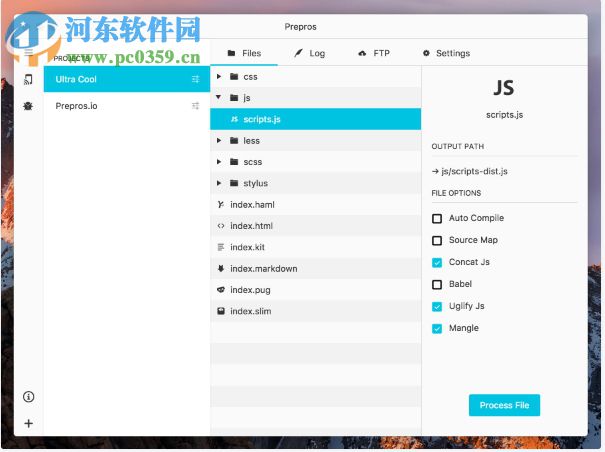Click the scss folder icon
This screenshot has width=605, height=452.
click(x=234, y=162)
